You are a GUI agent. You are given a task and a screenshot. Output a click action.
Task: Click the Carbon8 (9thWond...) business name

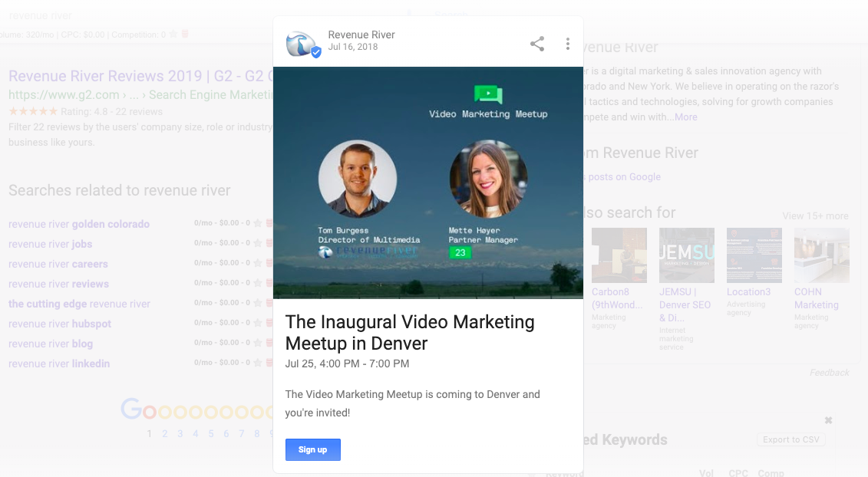(617, 298)
